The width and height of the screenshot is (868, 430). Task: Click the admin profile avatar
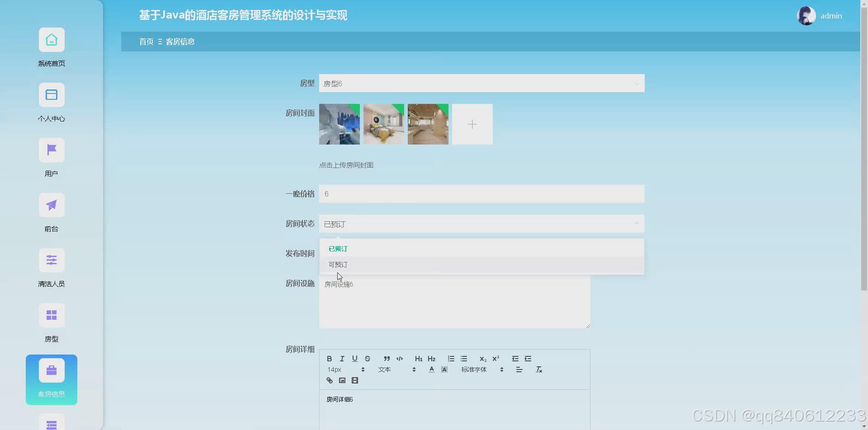coord(806,15)
